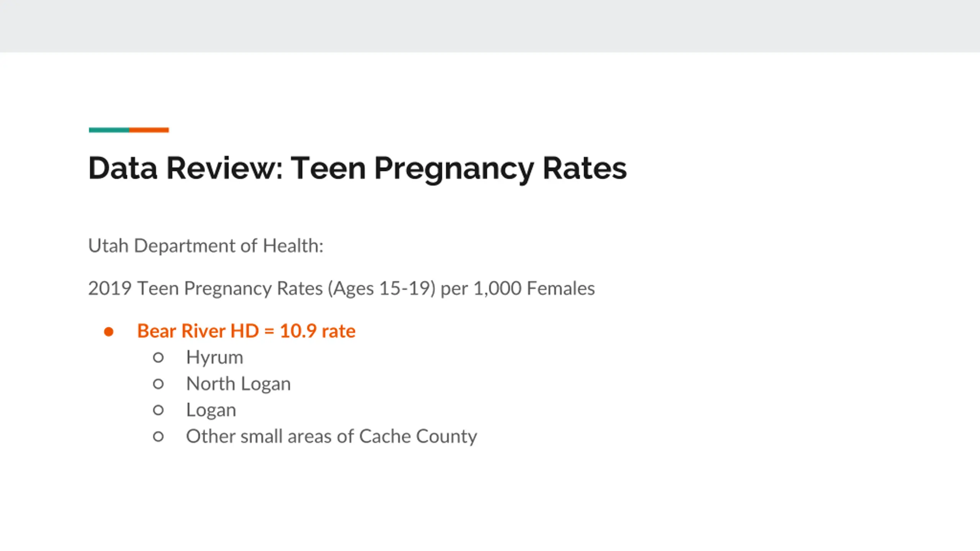Screen dimensions: 980x551
Task: Click the hollow bullet beside standalone Logan
Action: tap(158, 411)
